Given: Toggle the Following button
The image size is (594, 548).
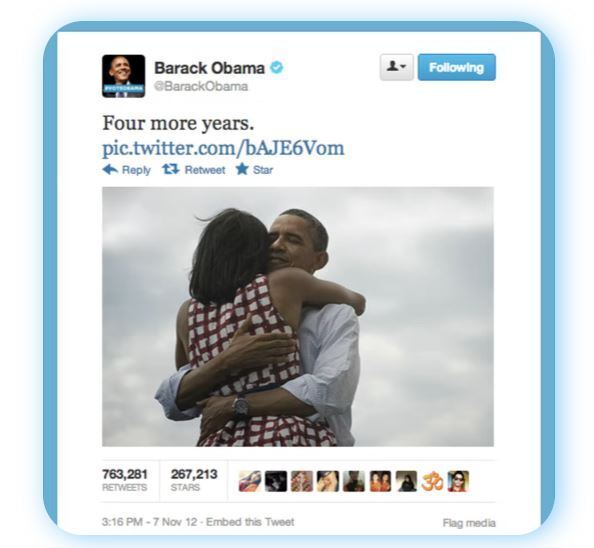Looking at the screenshot, I should [456, 67].
